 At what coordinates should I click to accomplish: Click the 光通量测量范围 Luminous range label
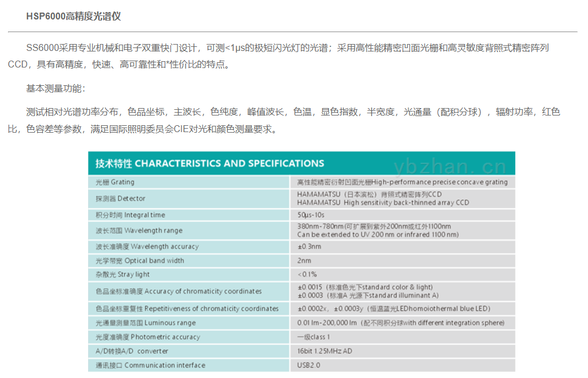pos(145,323)
